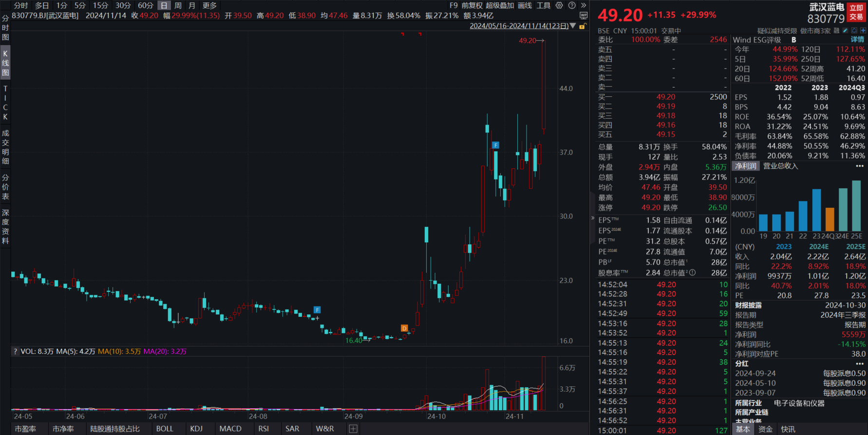Switch to the 资金 bottom tab

click(765, 429)
